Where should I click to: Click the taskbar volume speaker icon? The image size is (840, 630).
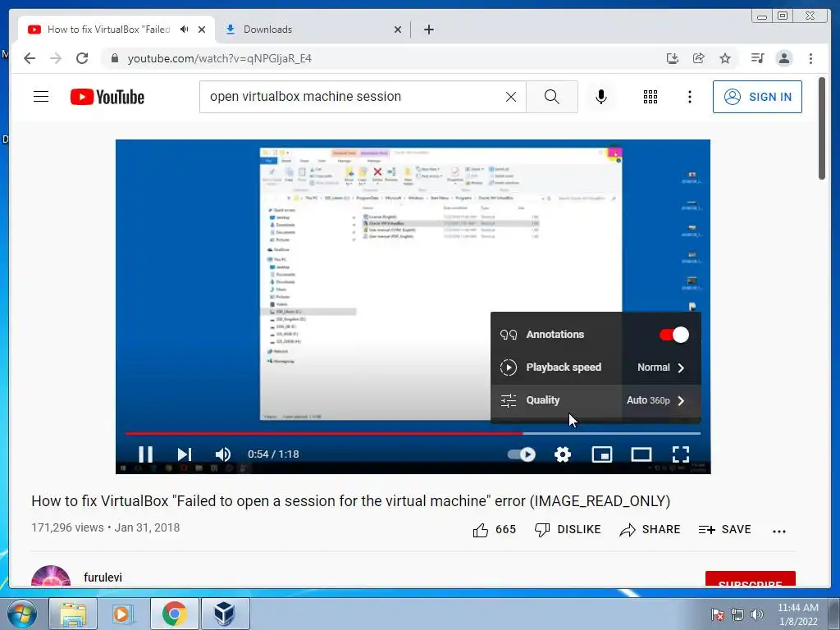pyautogui.click(x=757, y=614)
